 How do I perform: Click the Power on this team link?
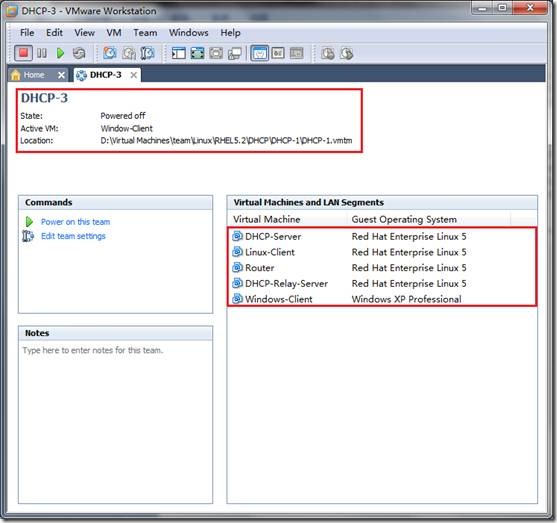click(75, 222)
